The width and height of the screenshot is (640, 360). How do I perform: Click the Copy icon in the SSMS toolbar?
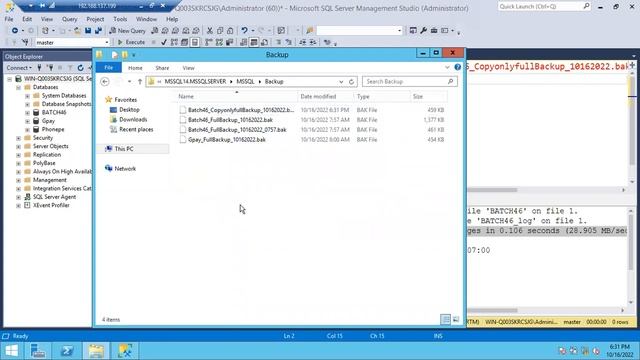(x=220, y=31)
